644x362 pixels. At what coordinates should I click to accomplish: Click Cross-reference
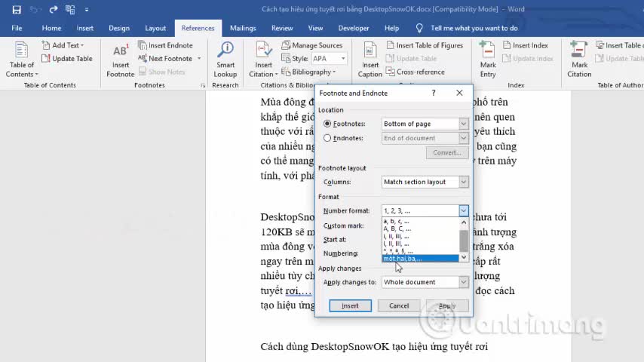pos(416,72)
